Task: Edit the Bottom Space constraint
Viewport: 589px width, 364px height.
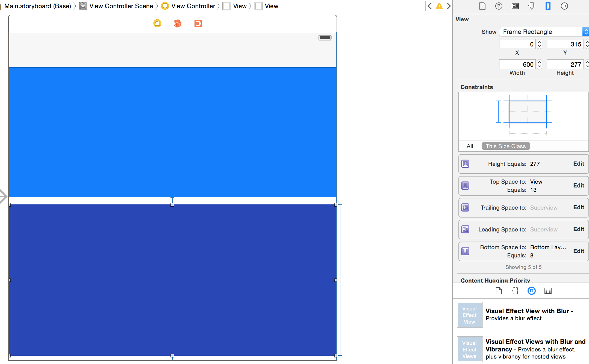Action: click(x=578, y=251)
